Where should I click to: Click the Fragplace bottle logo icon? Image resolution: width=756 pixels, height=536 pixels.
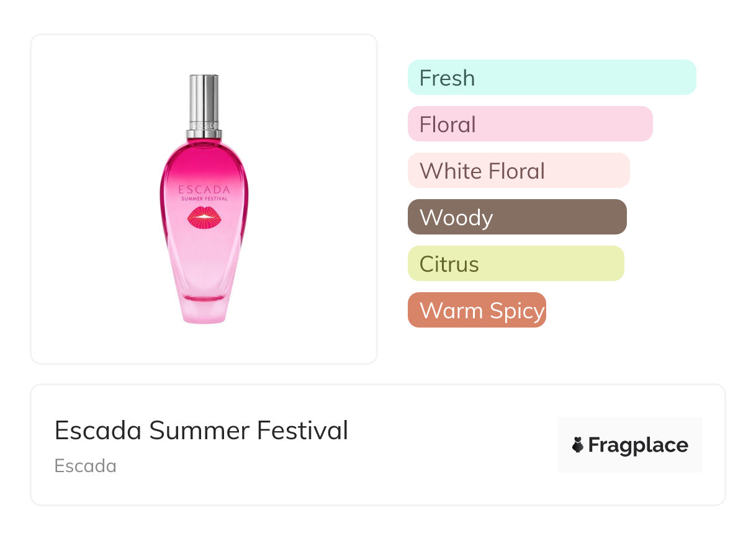tap(578, 445)
